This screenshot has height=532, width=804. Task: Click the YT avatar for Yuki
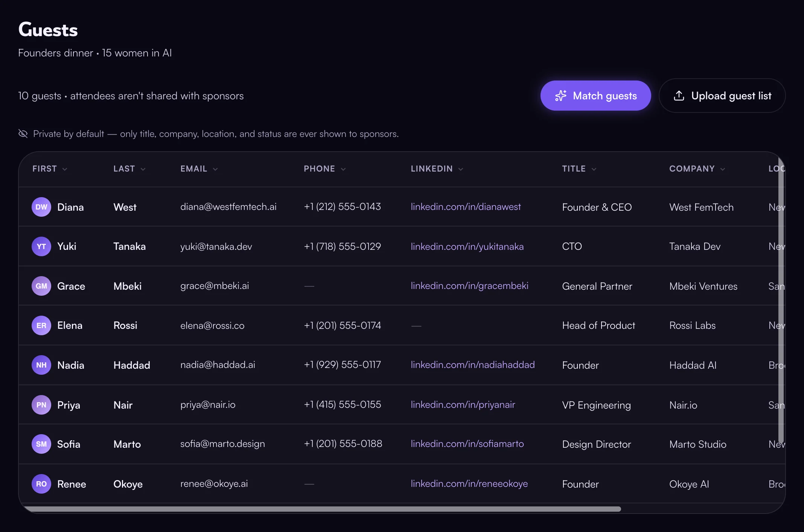[x=41, y=246]
